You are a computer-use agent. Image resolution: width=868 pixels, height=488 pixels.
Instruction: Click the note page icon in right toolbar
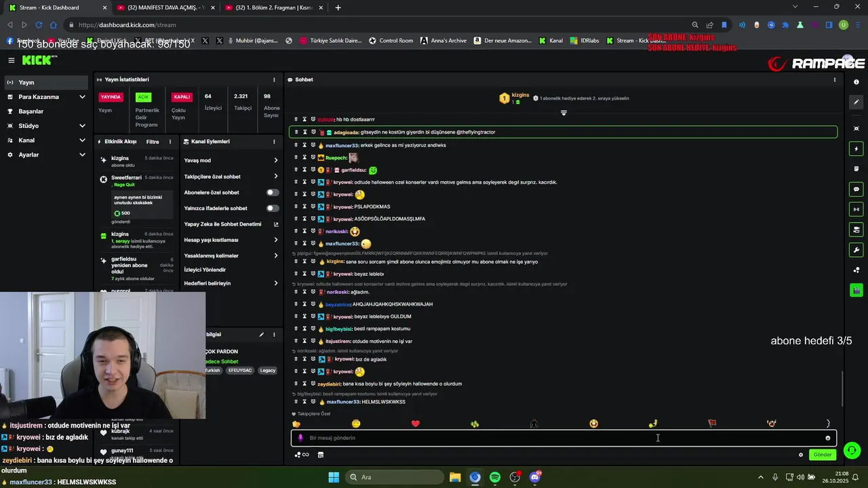pos(856,169)
